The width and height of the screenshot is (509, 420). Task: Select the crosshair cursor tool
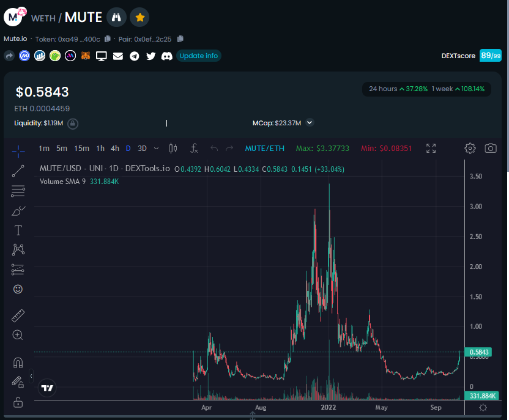tap(18, 151)
